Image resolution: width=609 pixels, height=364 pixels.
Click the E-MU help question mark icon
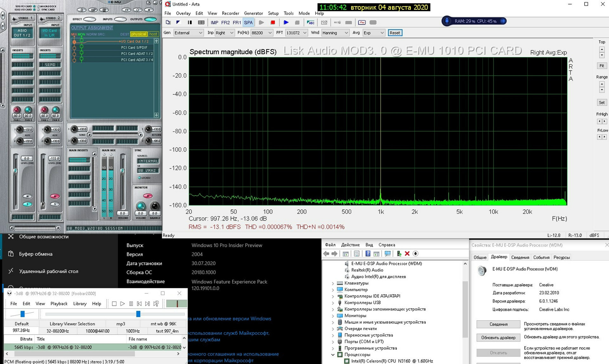(x=149, y=3)
